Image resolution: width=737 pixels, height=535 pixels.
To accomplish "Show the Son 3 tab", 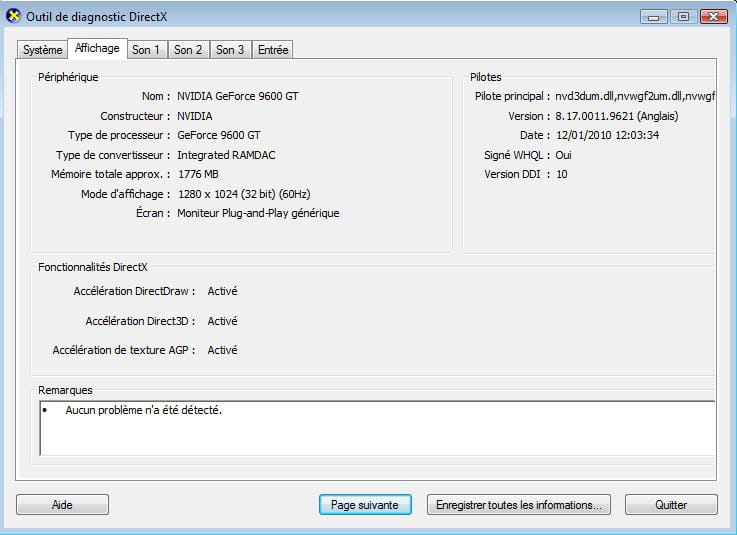I will tap(230, 50).
